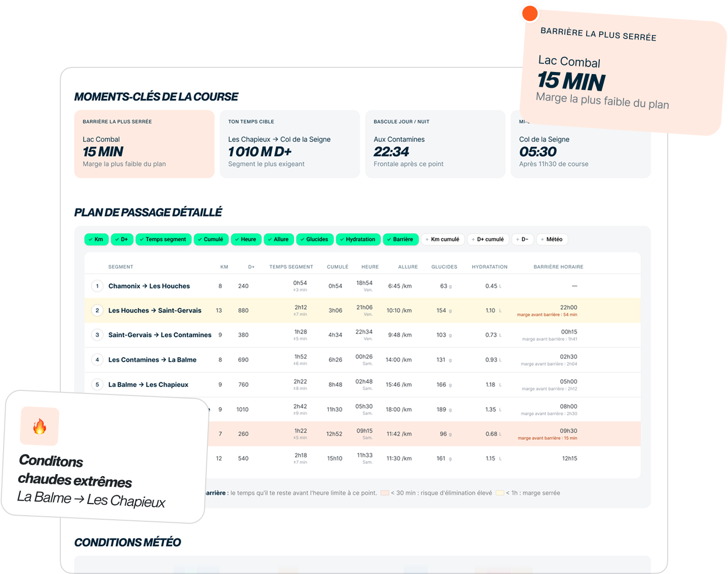The width and height of the screenshot is (728, 574).
Task: Click the row number 3 badge
Action: point(97,335)
